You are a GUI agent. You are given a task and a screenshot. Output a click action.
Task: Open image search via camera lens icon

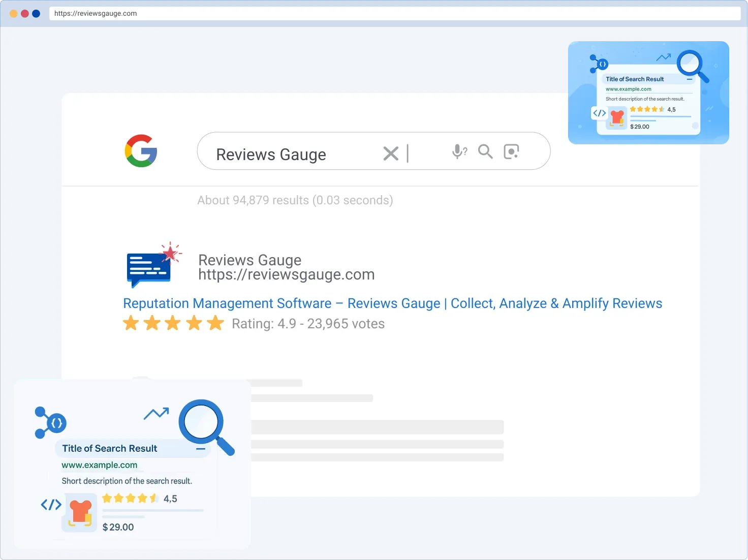tap(511, 151)
